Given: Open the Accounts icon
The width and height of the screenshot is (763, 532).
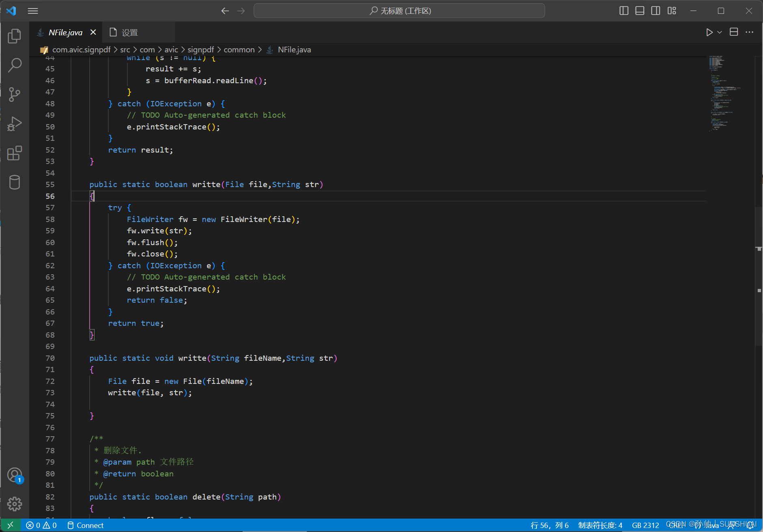Looking at the screenshot, I should pos(15,475).
